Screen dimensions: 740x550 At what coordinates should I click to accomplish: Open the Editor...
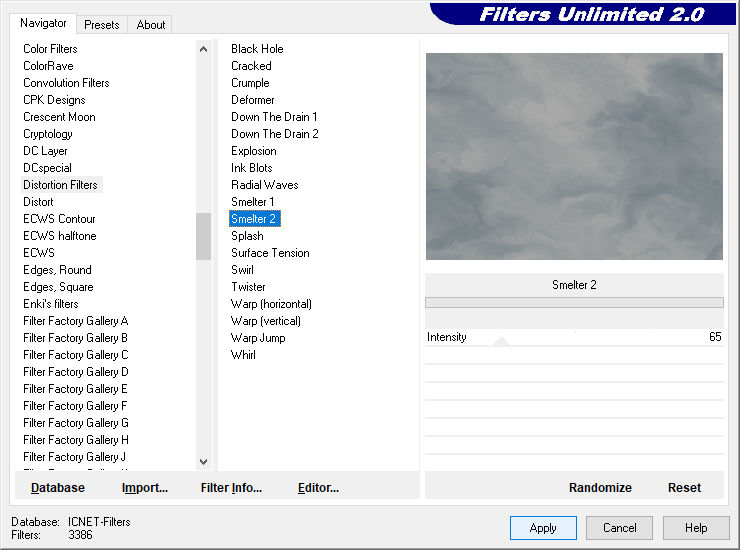pos(318,488)
